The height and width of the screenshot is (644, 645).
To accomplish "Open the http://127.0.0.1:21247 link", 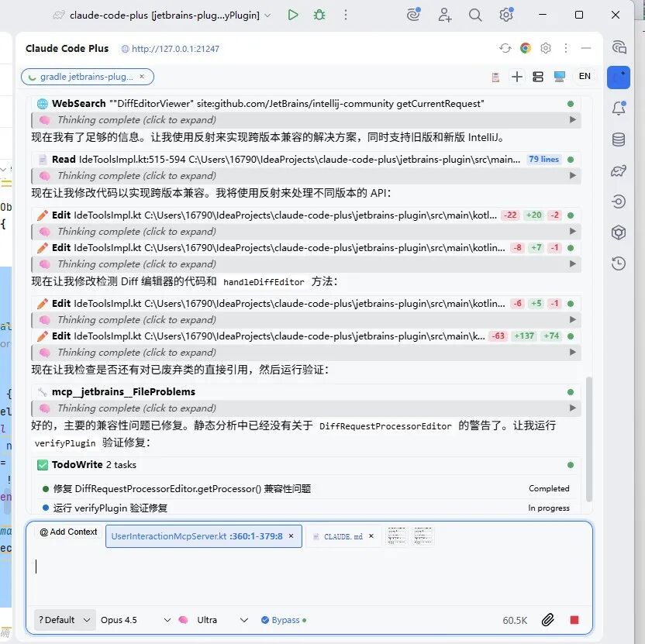I will tap(175, 49).
